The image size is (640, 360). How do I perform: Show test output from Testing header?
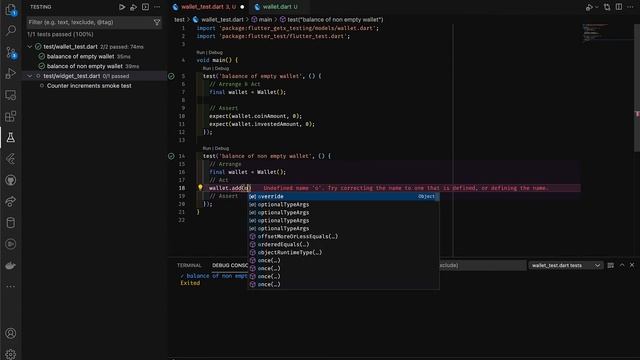click(145, 7)
